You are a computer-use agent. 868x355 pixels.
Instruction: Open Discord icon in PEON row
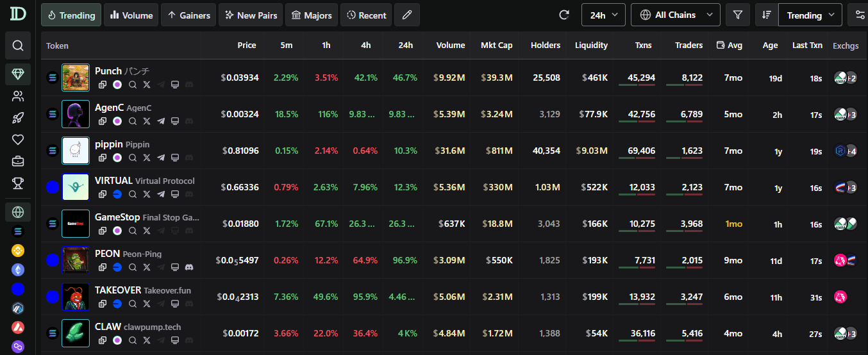click(x=189, y=267)
